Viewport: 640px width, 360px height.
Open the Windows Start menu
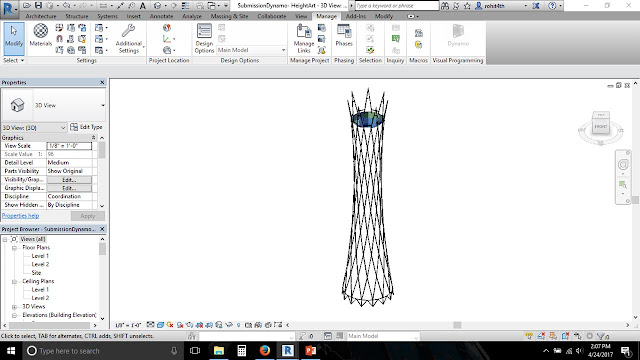[11, 351]
